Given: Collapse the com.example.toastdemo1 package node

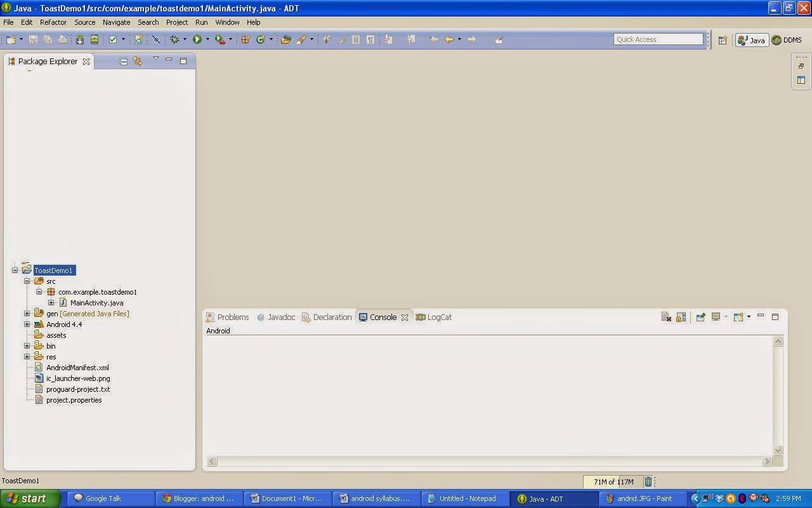Looking at the screenshot, I should [x=39, y=292].
